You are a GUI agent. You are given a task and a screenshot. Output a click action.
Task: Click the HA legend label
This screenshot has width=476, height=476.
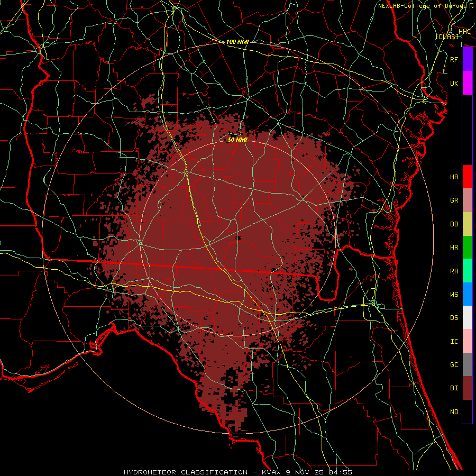coord(454,177)
